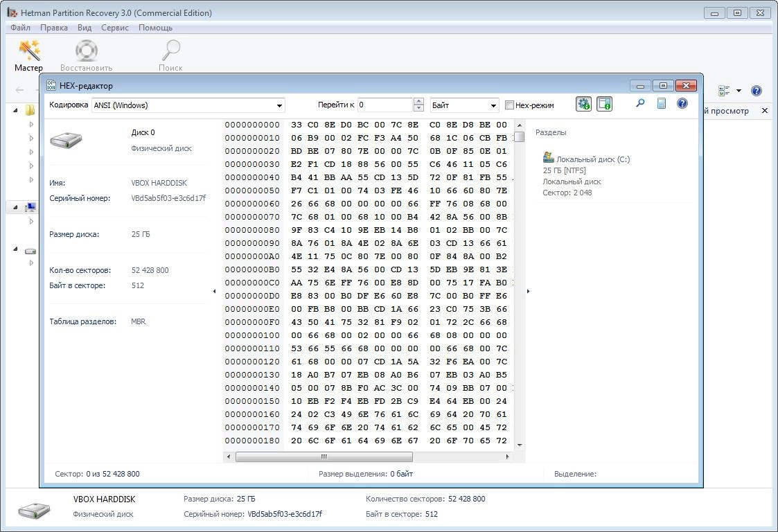Select the folder icon in left tree
Image resolution: width=778 pixels, height=532 pixels.
pyautogui.click(x=30, y=110)
